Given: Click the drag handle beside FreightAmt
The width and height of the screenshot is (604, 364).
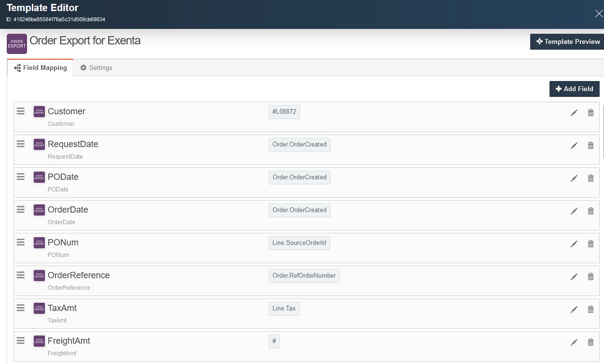Looking at the screenshot, I should [20, 340].
